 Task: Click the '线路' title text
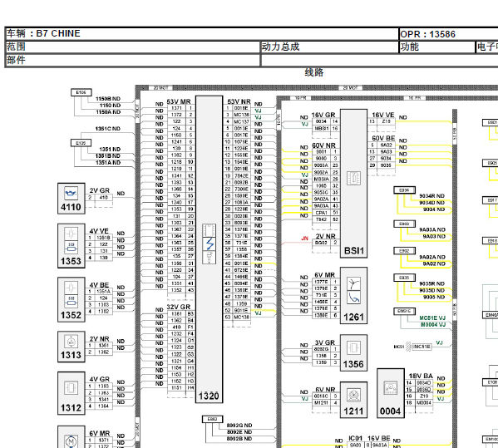tap(314, 72)
